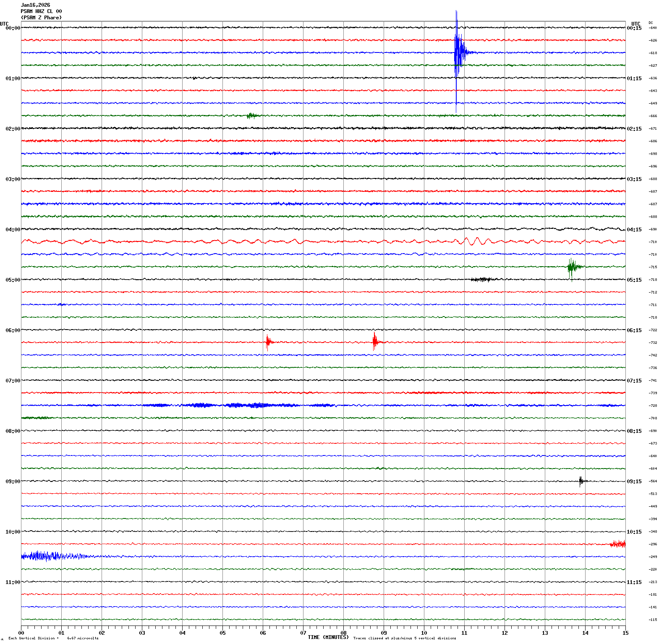The image size is (659, 644).
Task: Click the 05:00 UTC label on left axis
Action: coord(13,280)
